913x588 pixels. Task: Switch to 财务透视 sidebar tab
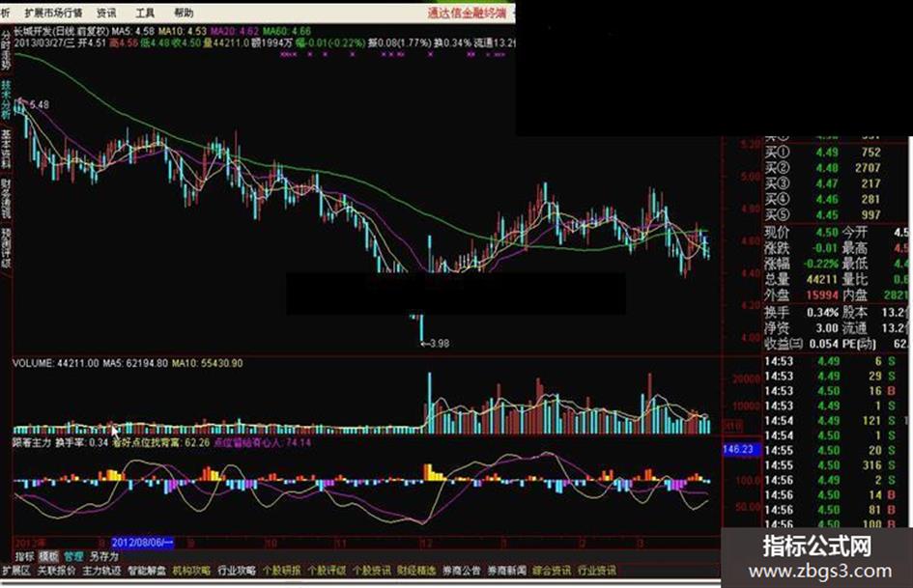pyautogui.click(x=6, y=199)
